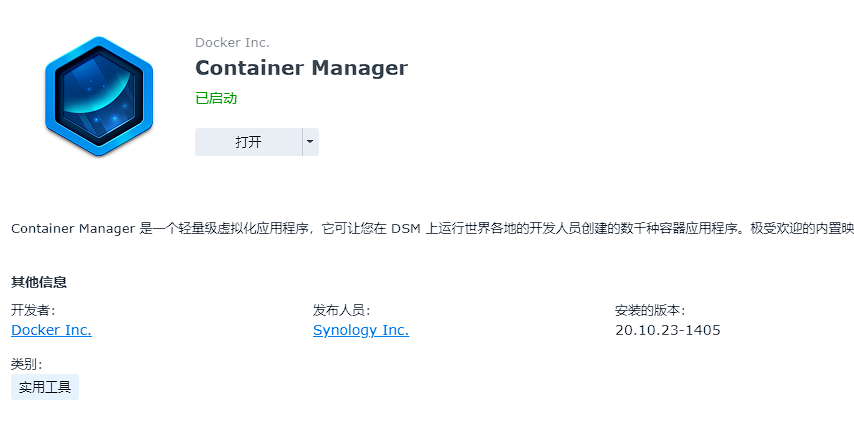Click the 安装的版本 label
The height and width of the screenshot is (442, 854).
click(x=650, y=310)
